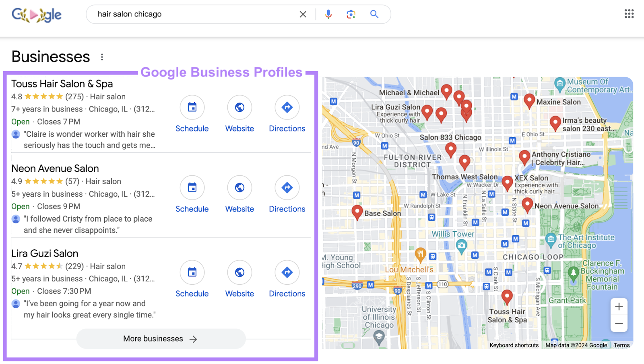Get Directions to Touss Hair Salon & Spa

pos(287,107)
